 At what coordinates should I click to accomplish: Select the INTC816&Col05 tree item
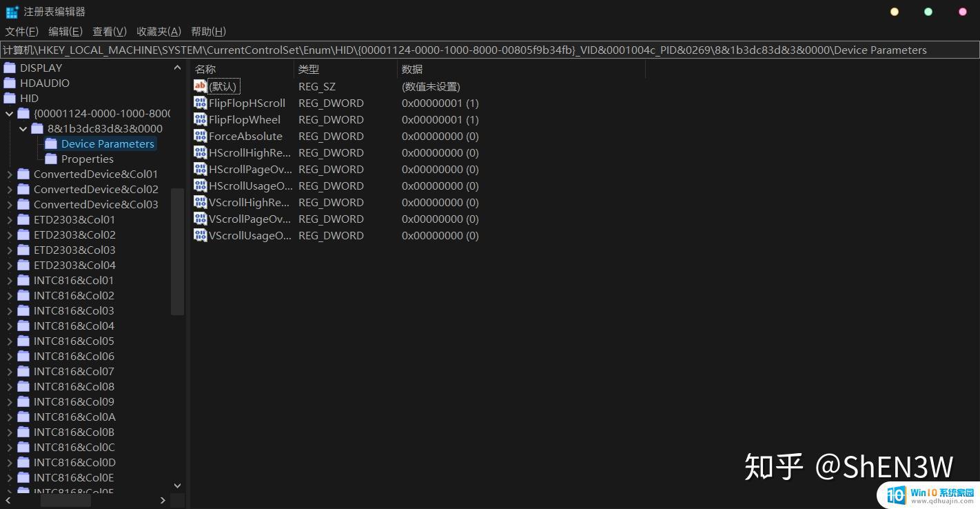click(x=74, y=341)
